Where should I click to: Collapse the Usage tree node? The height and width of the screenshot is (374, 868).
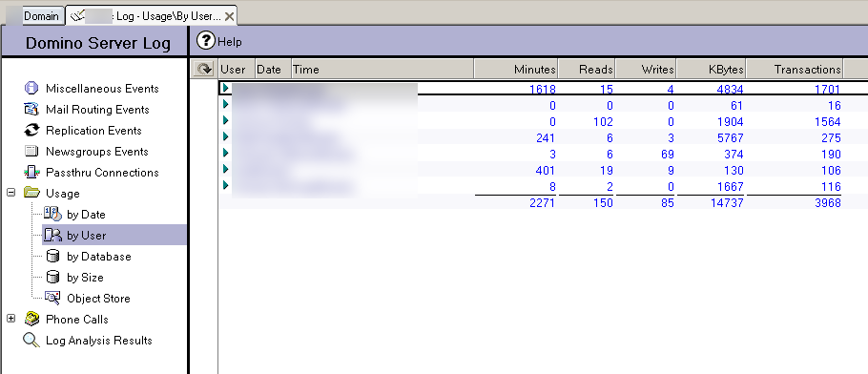point(10,193)
